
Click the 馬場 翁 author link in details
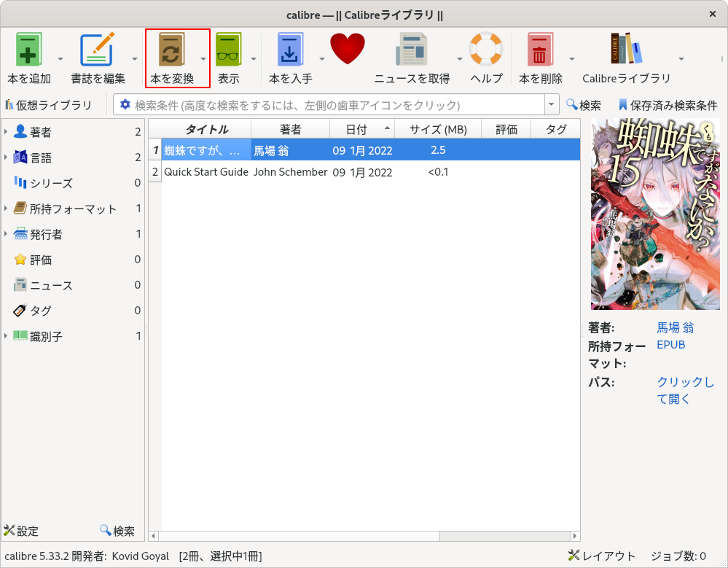675,328
